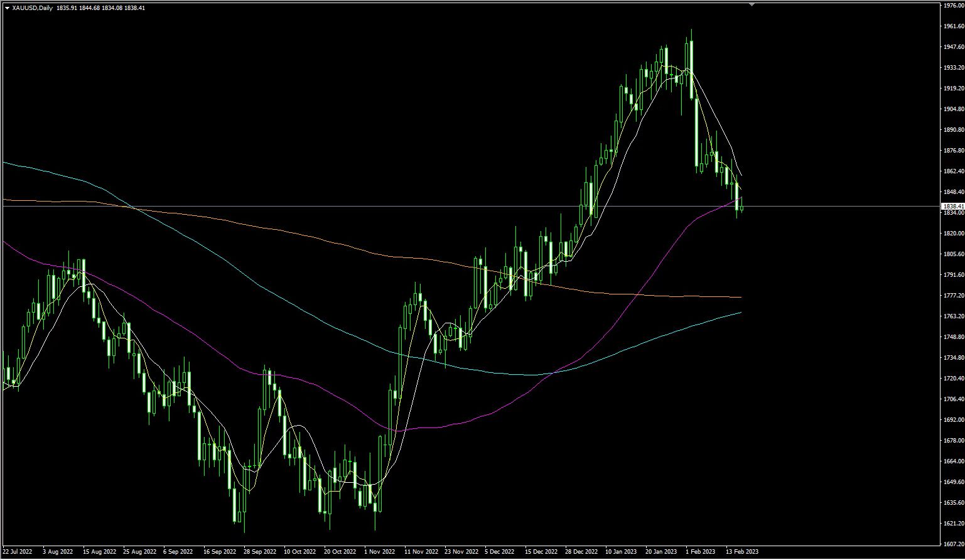Click the 1607.00 price axis label

952,544
